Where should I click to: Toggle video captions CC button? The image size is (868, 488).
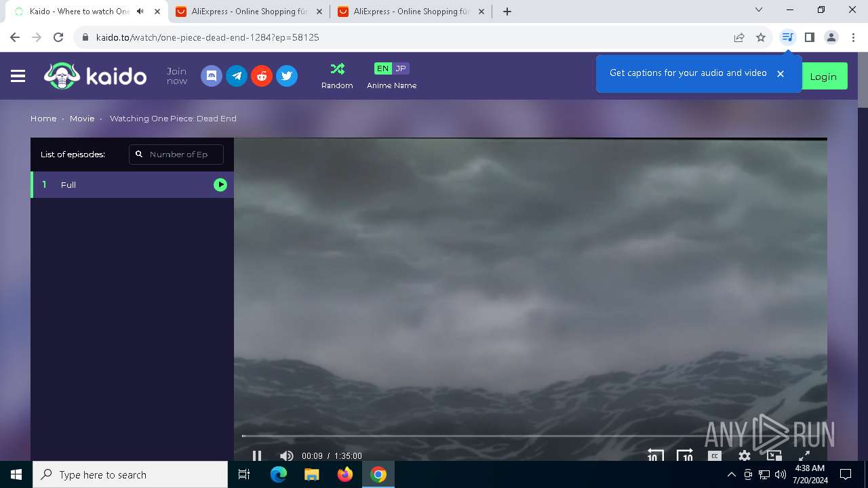click(x=715, y=456)
